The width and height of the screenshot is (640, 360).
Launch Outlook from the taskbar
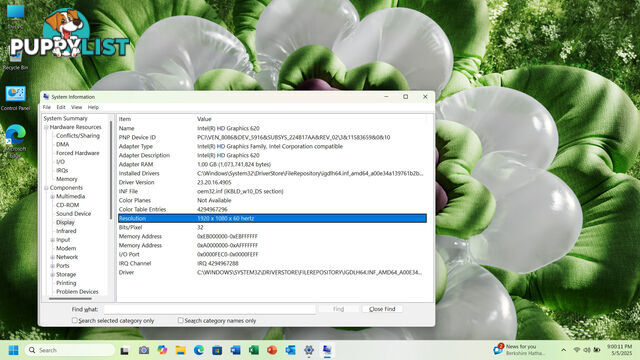coord(291,350)
